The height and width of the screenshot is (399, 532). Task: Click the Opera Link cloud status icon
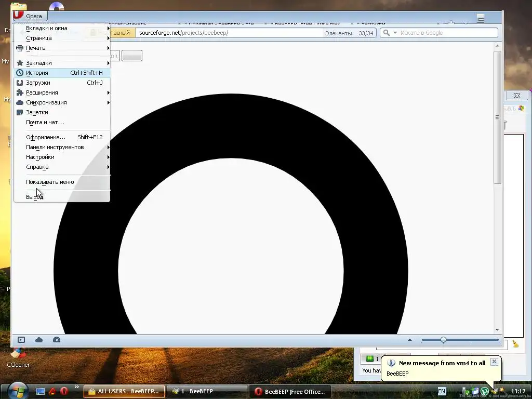click(39, 340)
